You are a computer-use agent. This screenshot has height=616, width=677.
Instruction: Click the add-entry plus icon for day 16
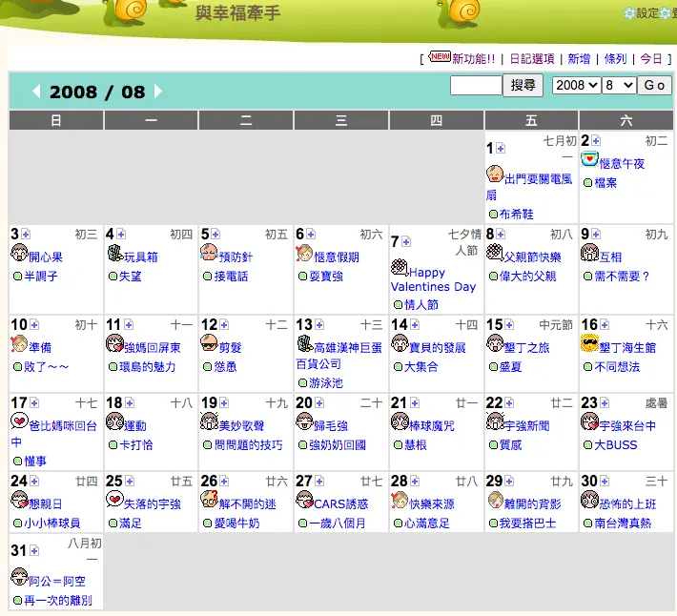click(605, 324)
